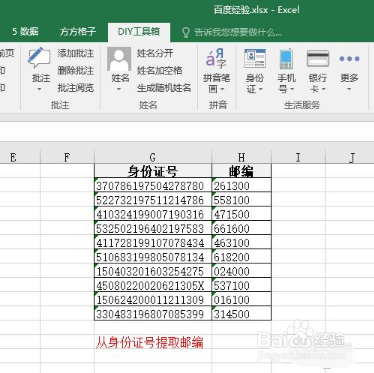Click the lightbulb tell-me icon

186,32
